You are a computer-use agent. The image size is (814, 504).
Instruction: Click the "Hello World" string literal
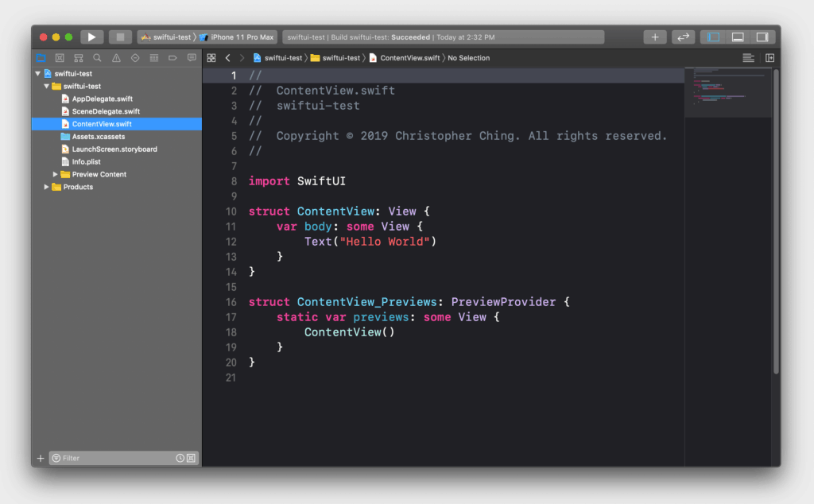coord(385,242)
